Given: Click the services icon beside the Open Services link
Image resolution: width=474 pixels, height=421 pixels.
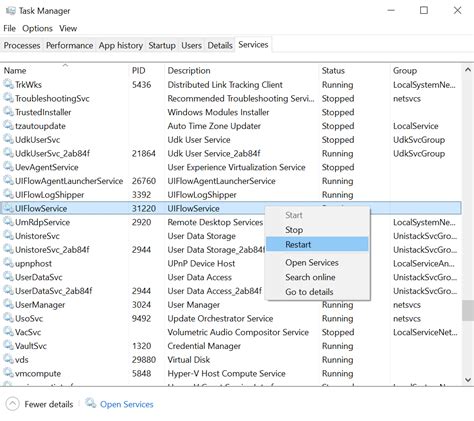Looking at the screenshot, I should click(91, 403).
